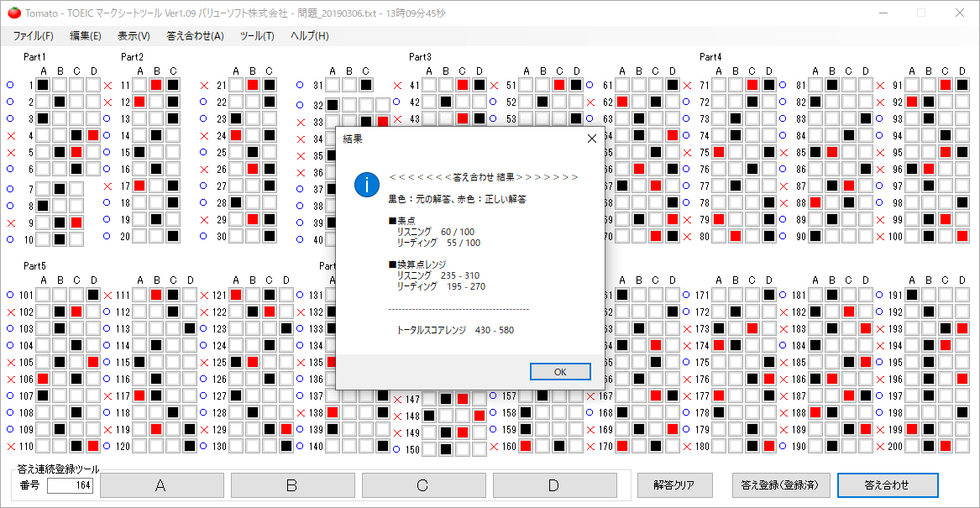Click the blue circle mark beside question 190
The image size is (980, 508).
click(783, 447)
